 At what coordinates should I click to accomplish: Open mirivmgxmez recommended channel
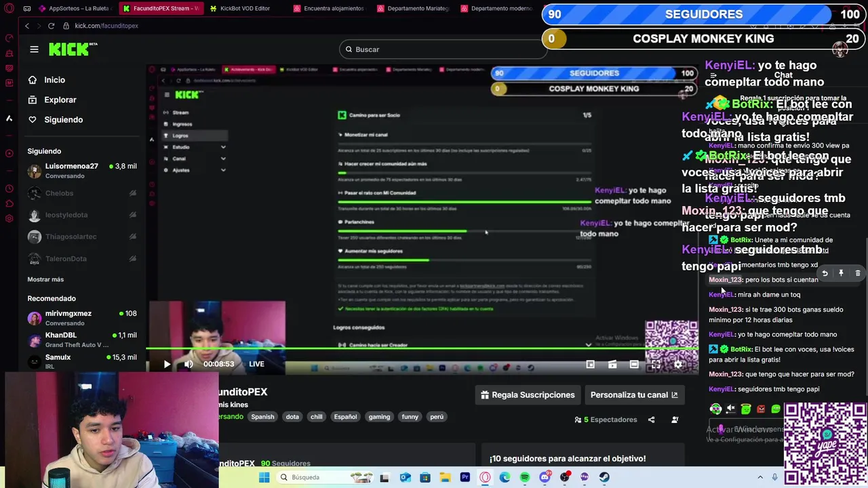[x=81, y=318]
